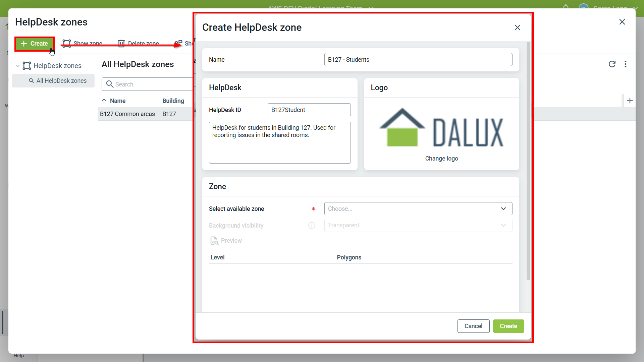Viewport: 644px width, 362px height.
Task: Click the Building column header
Action: (x=173, y=101)
